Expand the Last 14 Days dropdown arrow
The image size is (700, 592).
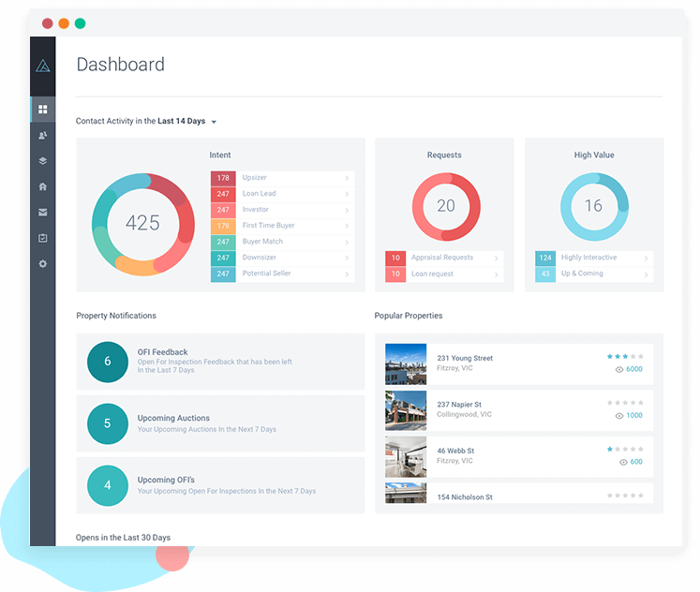(x=214, y=122)
